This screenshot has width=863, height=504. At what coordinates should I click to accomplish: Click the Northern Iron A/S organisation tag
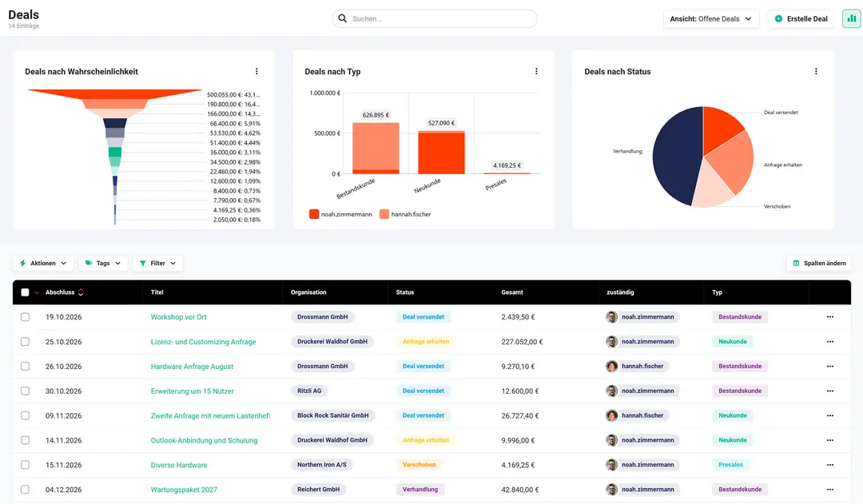pyautogui.click(x=322, y=465)
